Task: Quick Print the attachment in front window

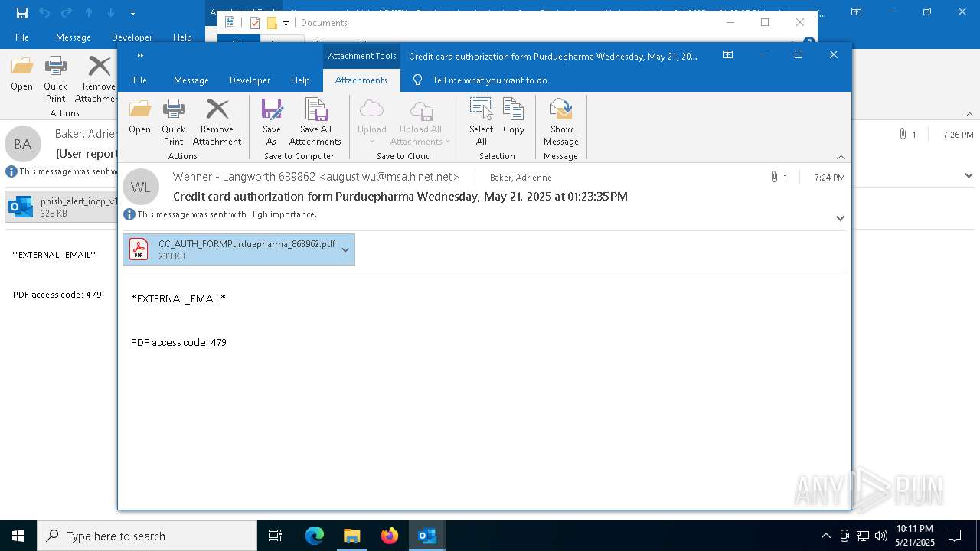Action: [173, 122]
